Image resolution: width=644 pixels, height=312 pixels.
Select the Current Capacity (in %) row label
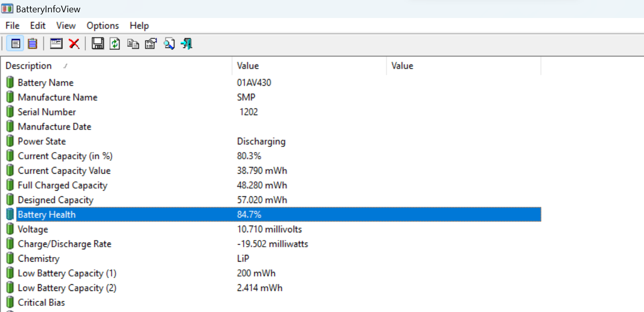[65, 156]
